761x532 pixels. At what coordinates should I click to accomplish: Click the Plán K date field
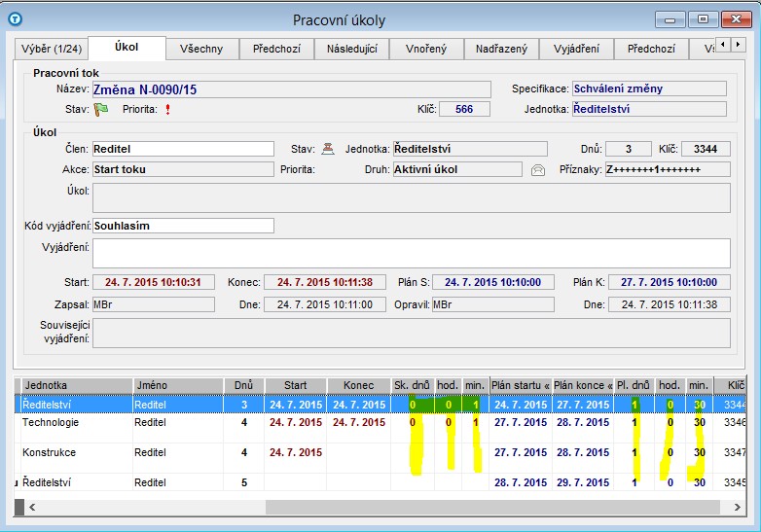tap(670, 282)
